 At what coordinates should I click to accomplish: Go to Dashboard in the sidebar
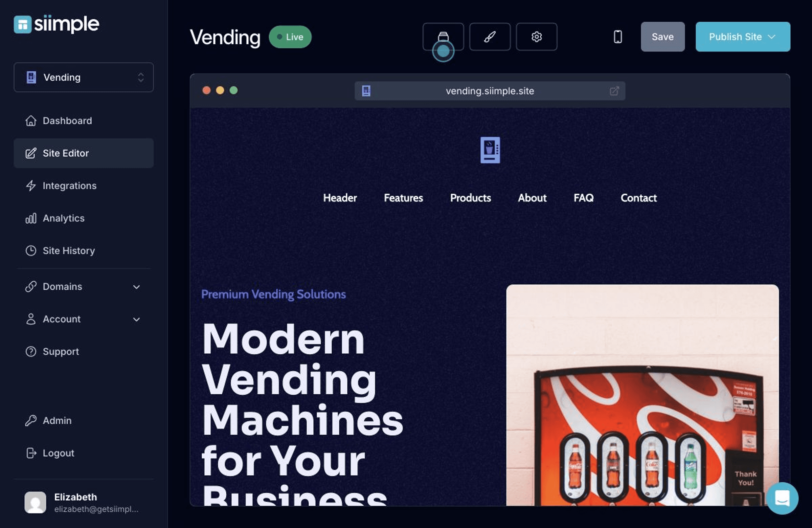click(84, 120)
